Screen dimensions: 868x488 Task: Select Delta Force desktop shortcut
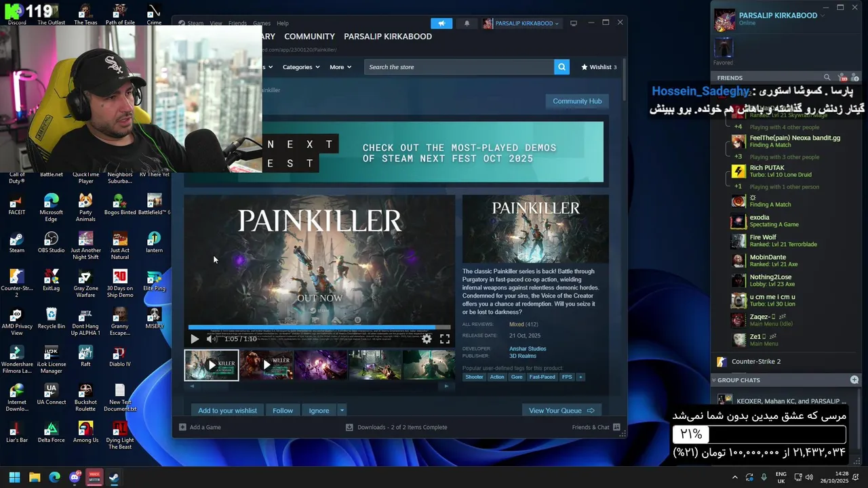(x=51, y=432)
